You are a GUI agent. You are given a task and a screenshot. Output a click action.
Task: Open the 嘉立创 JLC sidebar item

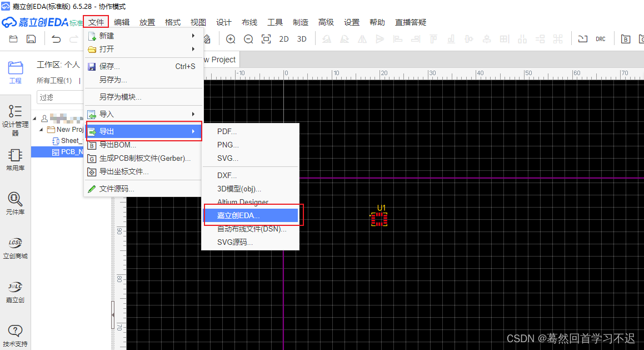click(x=15, y=292)
